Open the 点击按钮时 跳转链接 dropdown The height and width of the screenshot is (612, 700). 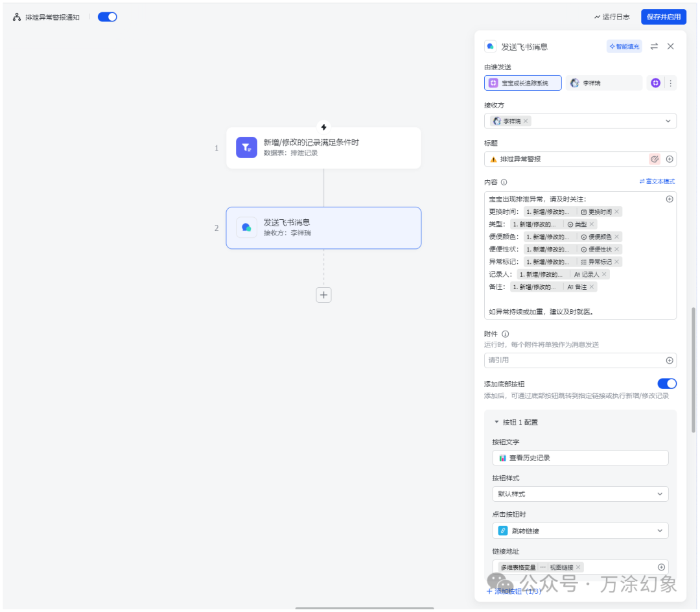tap(580, 531)
